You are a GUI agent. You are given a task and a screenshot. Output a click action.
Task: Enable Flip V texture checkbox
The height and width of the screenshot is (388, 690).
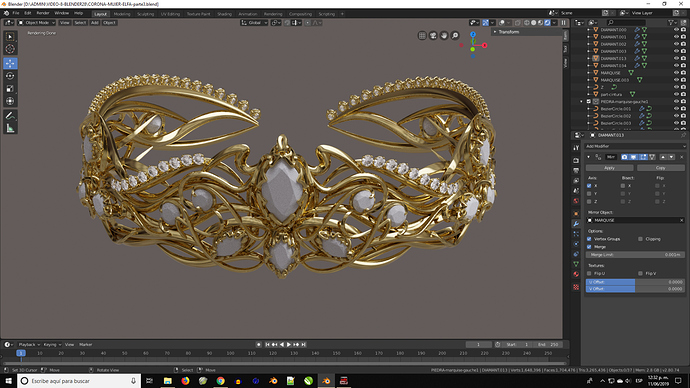click(x=640, y=273)
